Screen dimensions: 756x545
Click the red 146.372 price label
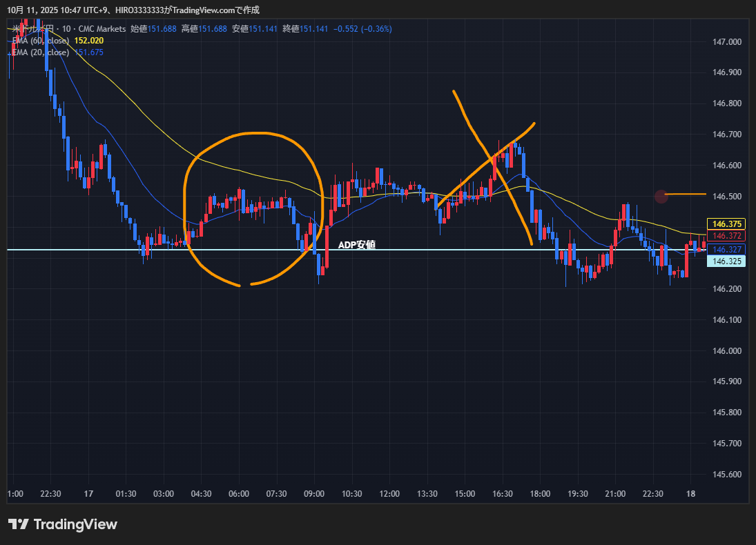point(726,236)
